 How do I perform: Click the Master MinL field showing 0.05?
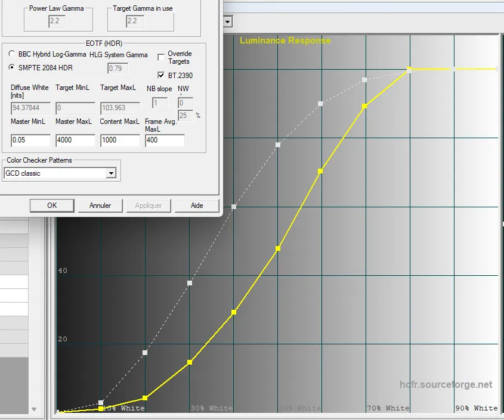pos(30,141)
